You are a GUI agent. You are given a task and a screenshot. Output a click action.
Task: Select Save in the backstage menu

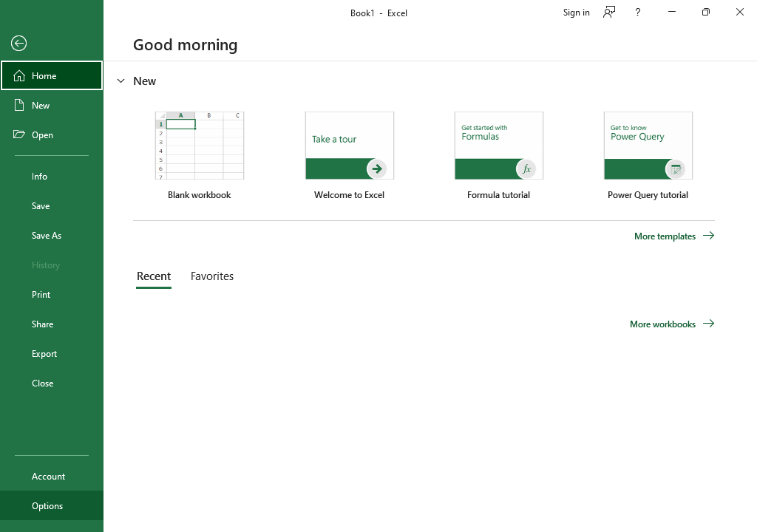pos(52,205)
